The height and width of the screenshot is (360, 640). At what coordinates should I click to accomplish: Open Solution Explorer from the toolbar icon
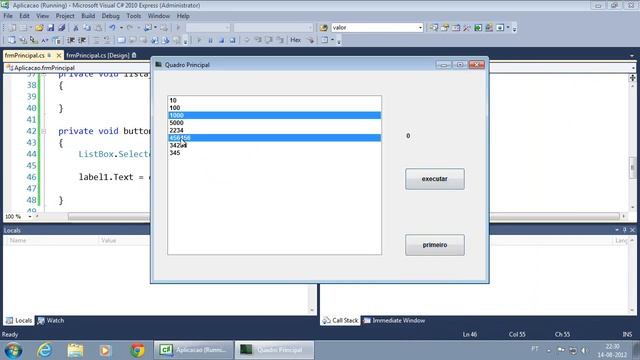[x=434, y=28]
